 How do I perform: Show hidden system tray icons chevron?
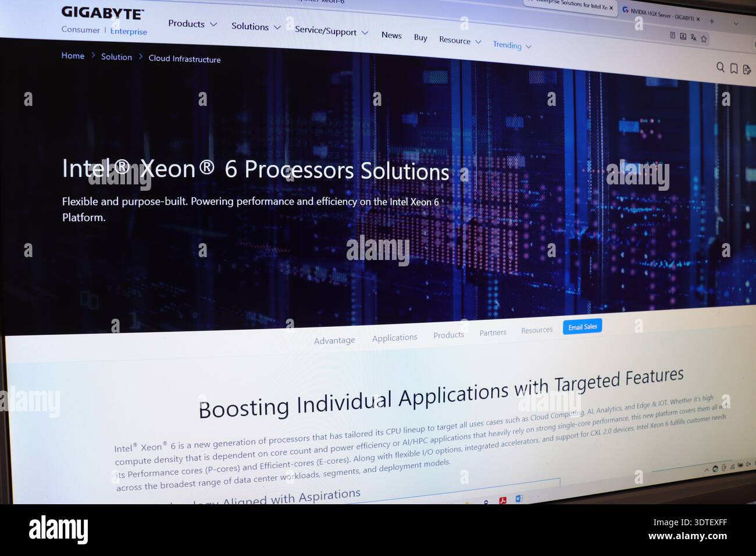707,469
